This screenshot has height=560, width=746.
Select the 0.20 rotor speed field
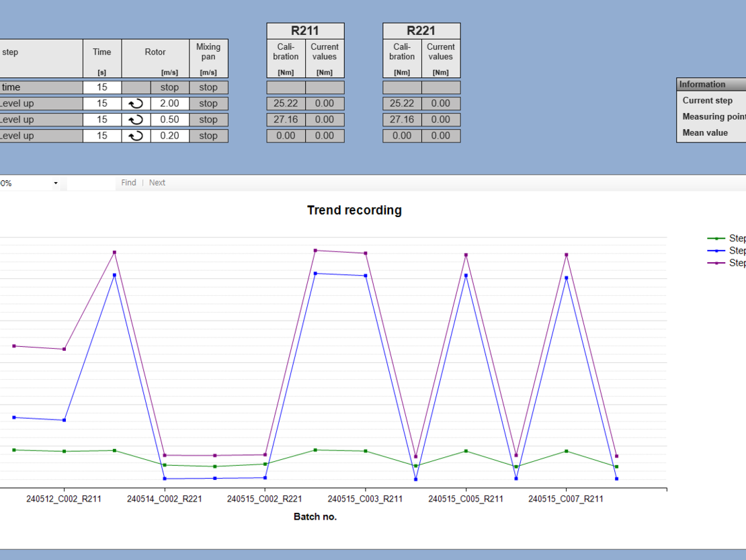coord(169,136)
